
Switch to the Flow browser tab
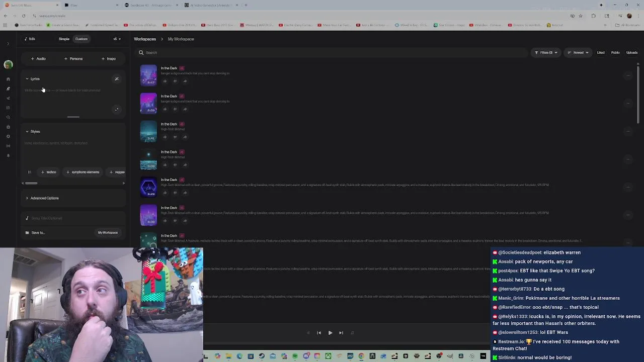(91, 5)
